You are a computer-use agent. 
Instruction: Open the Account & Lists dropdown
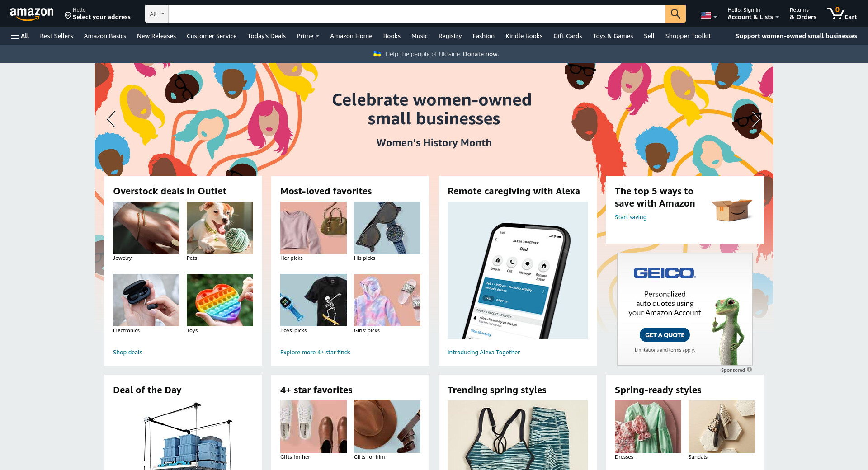pos(753,14)
